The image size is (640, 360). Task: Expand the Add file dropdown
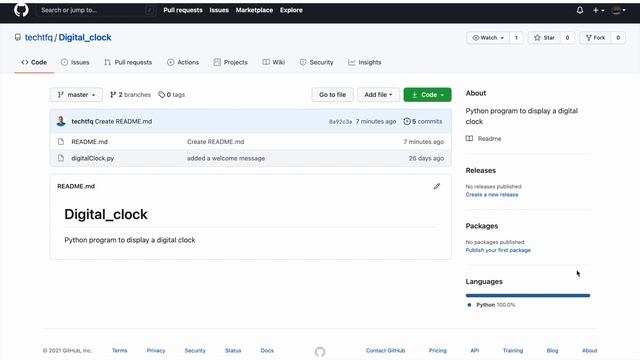click(378, 95)
